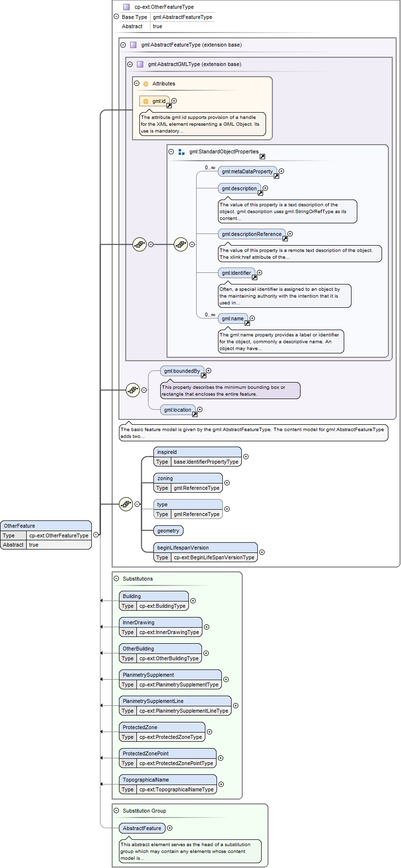Expand InnerDrawing substitution plus button
401x868 pixels.
pos(207,627)
